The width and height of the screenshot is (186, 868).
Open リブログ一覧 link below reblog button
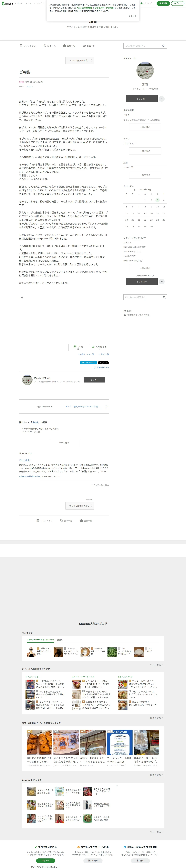tap(104, 354)
